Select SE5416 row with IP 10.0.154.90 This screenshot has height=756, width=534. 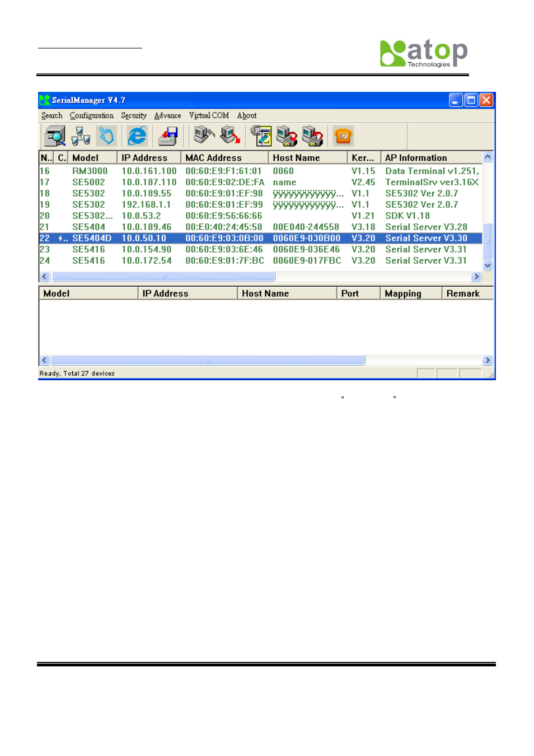pos(261,249)
